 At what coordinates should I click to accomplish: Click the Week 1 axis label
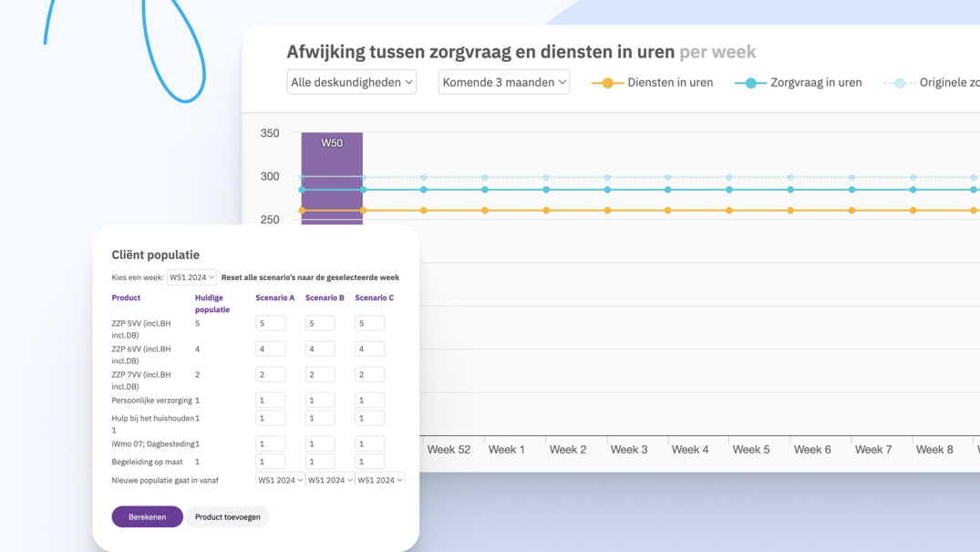coord(509,449)
